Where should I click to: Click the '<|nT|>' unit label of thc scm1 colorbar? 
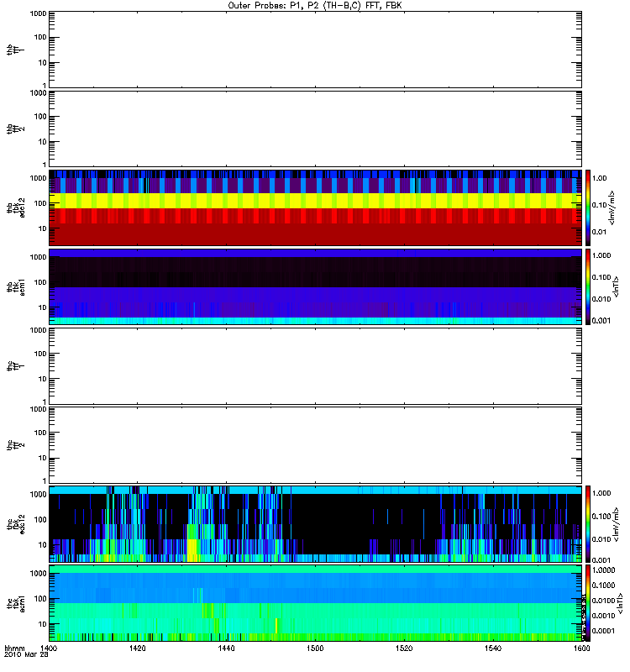click(x=620, y=603)
